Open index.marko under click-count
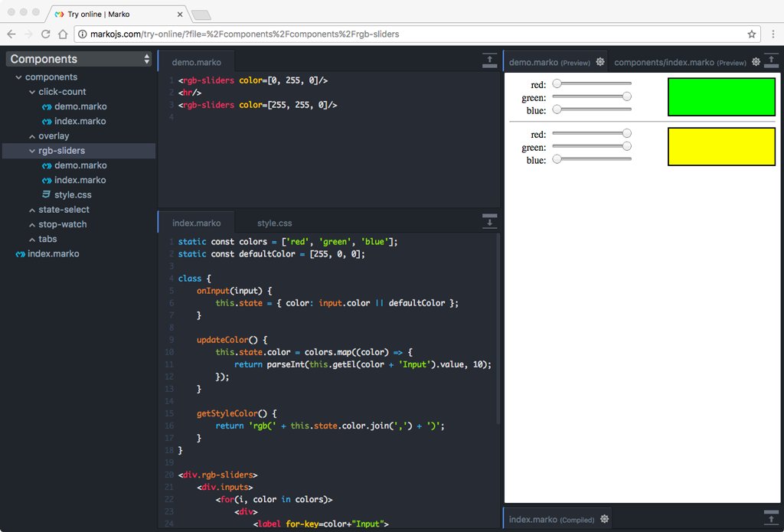Image resolution: width=784 pixels, height=532 pixels. (80, 121)
